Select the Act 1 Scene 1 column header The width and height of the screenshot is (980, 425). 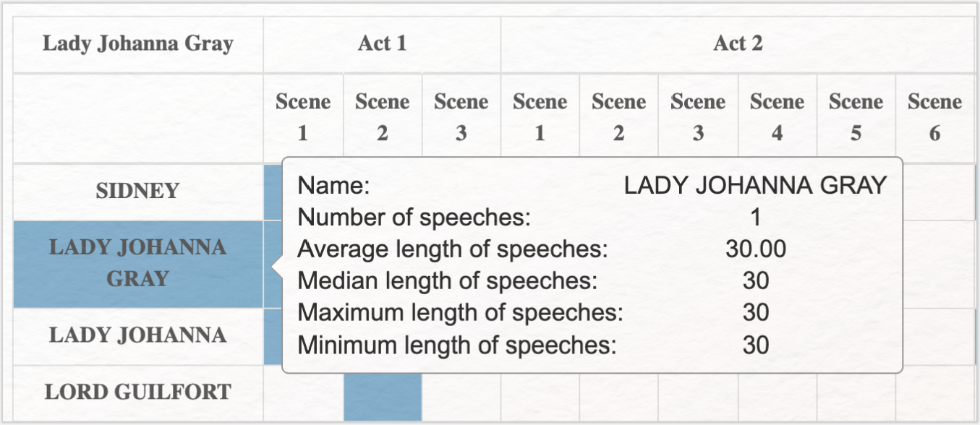pos(303,118)
